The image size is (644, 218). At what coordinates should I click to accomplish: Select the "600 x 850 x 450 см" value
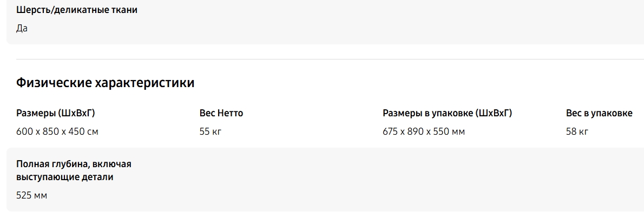point(57,131)
